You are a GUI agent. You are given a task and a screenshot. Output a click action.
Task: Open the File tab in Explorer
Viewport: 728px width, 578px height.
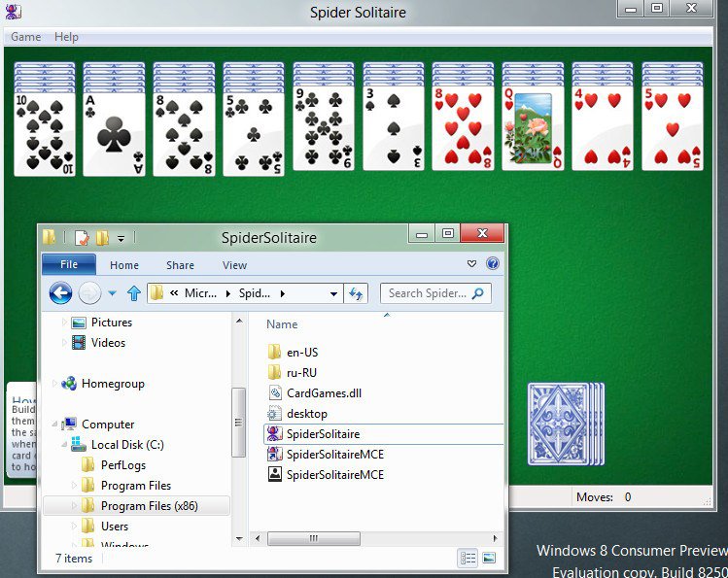69,264
